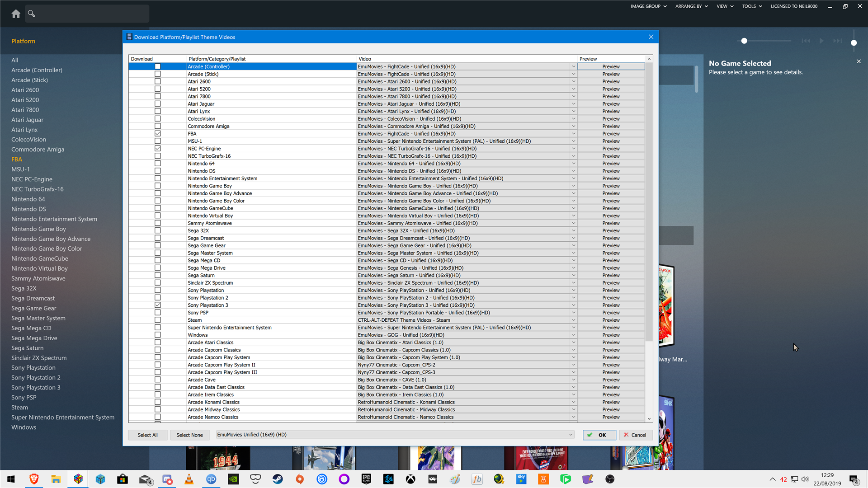Enable download for Sega Dreamcast
Screen dimensions: 868x488
[157, 238]
